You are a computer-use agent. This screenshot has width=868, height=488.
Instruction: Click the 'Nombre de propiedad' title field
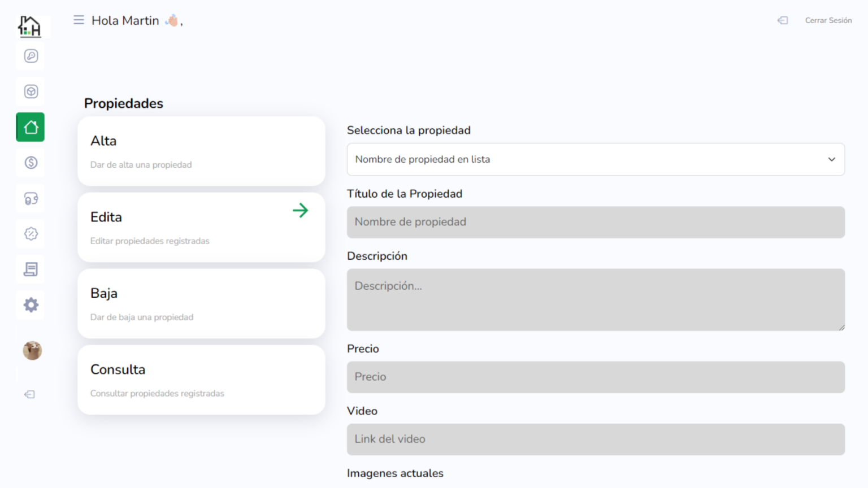(595, 222)
